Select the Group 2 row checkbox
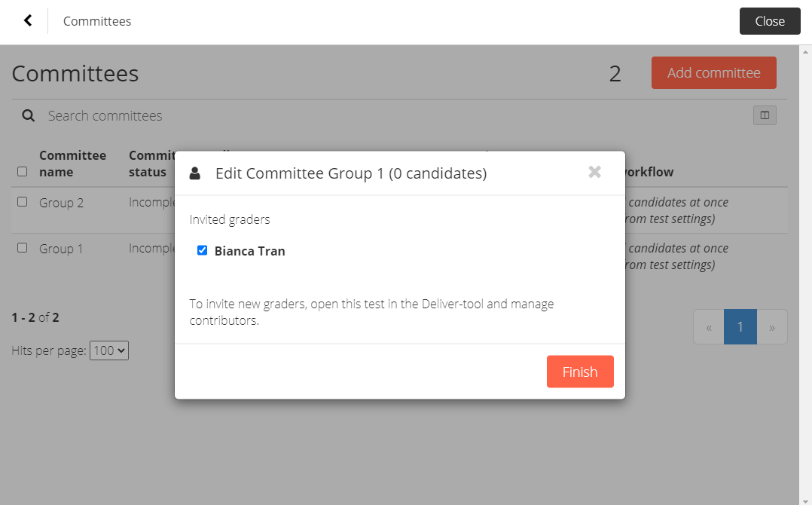This screenshot has height=505, width=812. (23, 201)
